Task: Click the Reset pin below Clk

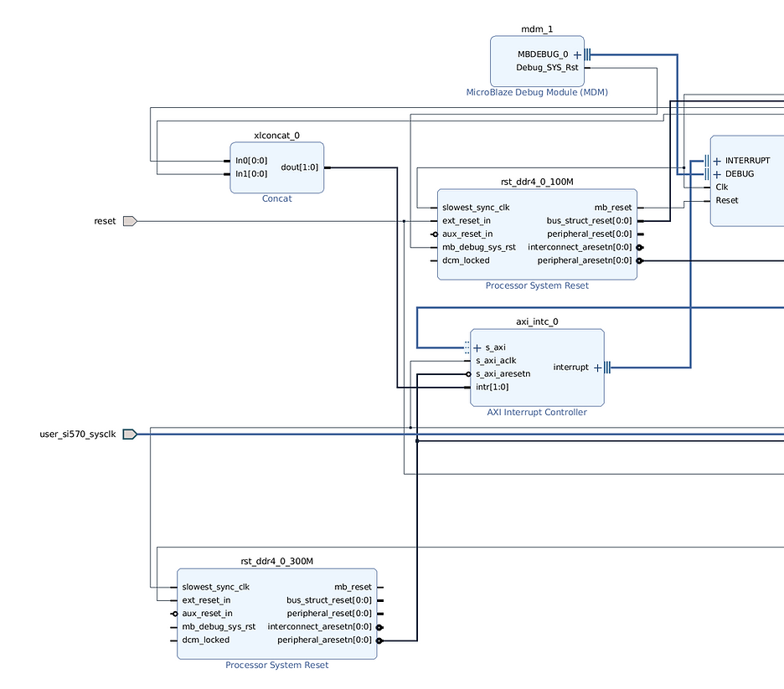Action: point(726,201)
